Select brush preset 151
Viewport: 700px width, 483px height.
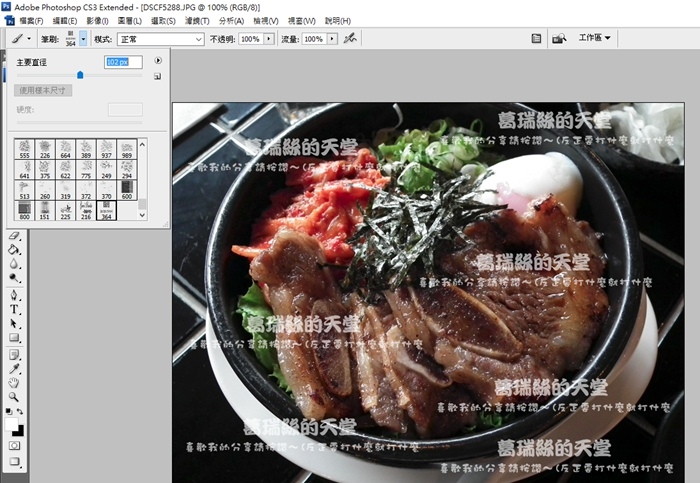point(45,210)
